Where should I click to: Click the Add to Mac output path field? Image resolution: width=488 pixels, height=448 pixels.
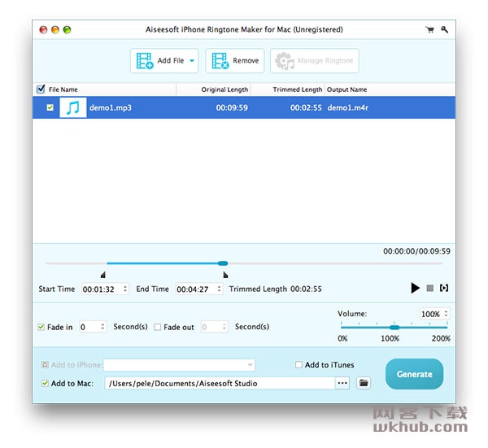coord(220,383)
